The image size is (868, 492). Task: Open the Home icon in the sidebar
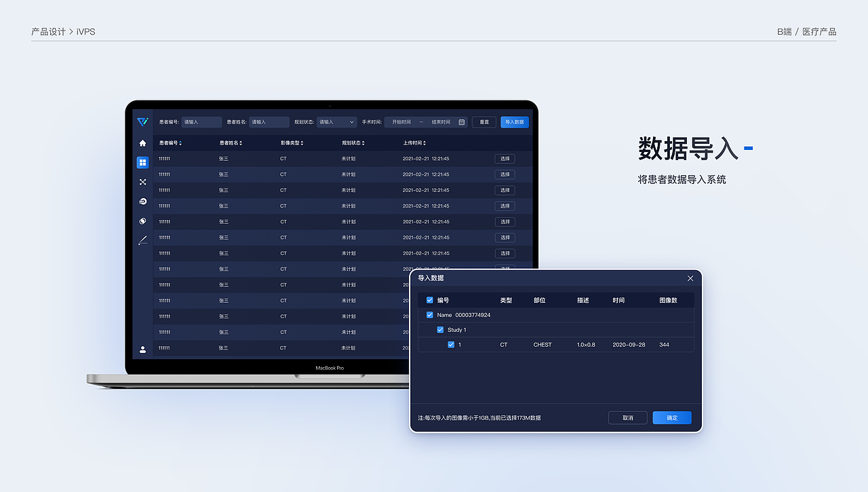pyautogui.click(x=142, y=143)
